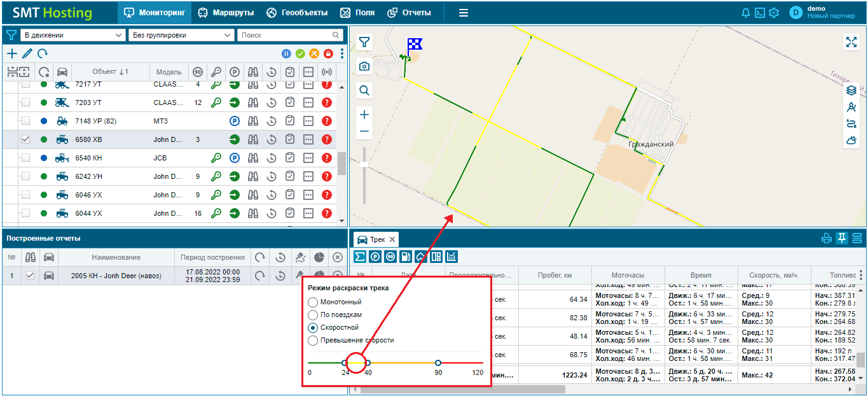Open the В движении filter dropdown

tap(73, 35)
